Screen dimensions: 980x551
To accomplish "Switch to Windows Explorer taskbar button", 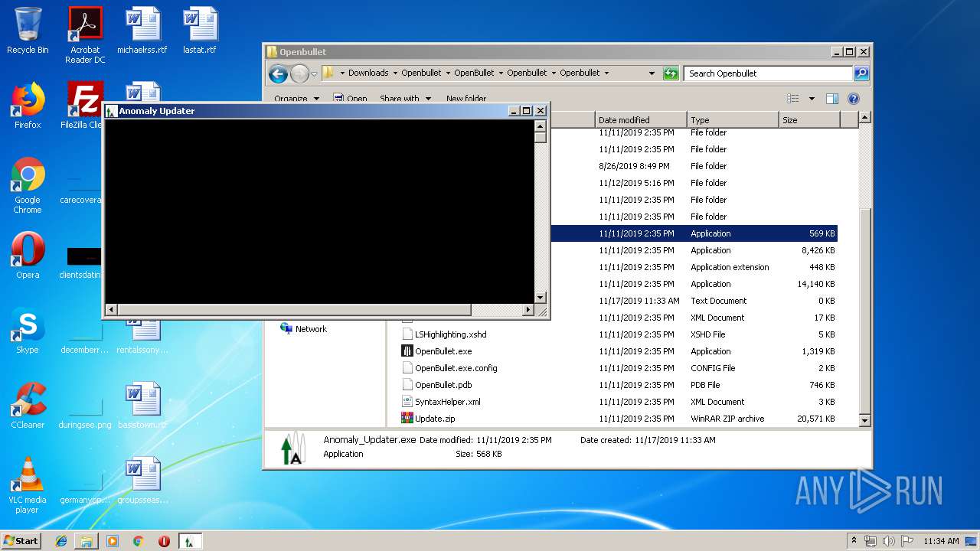I will pyautogui.click(x=87, y=541).
